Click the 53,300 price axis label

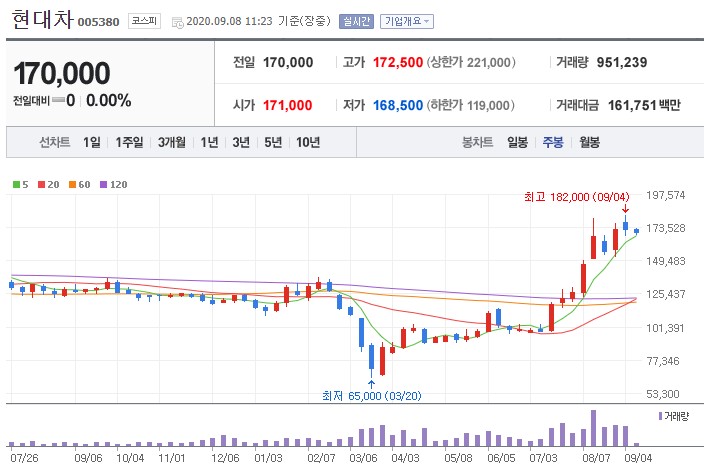[663, 394]
